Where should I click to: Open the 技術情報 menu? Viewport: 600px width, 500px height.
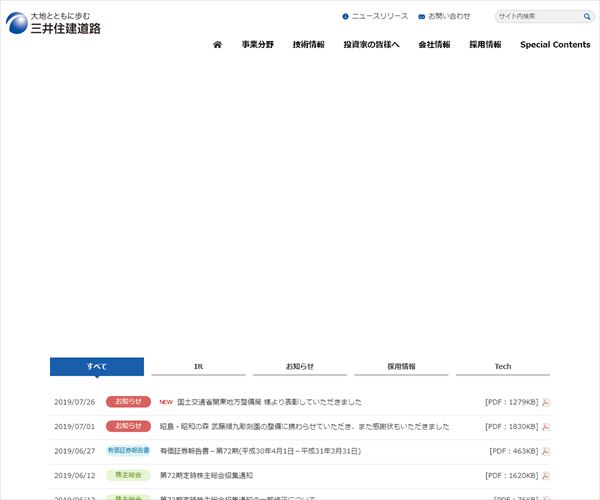click(x=308, y=45)
